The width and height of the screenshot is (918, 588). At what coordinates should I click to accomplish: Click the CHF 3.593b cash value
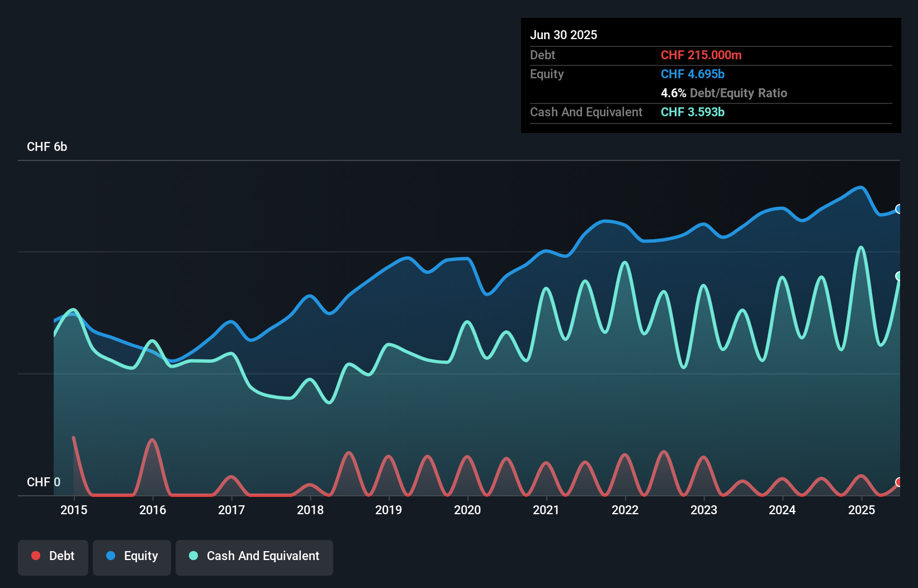pos(693,112)
